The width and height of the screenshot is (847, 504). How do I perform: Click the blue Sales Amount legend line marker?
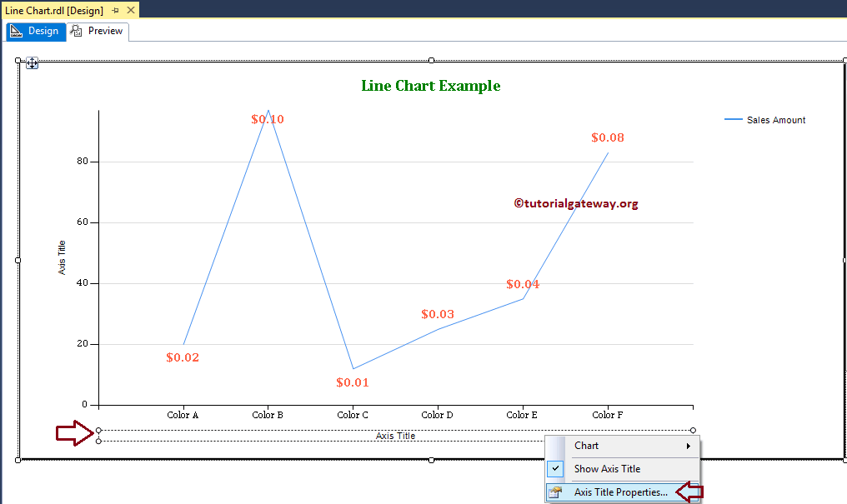point(733,119)
